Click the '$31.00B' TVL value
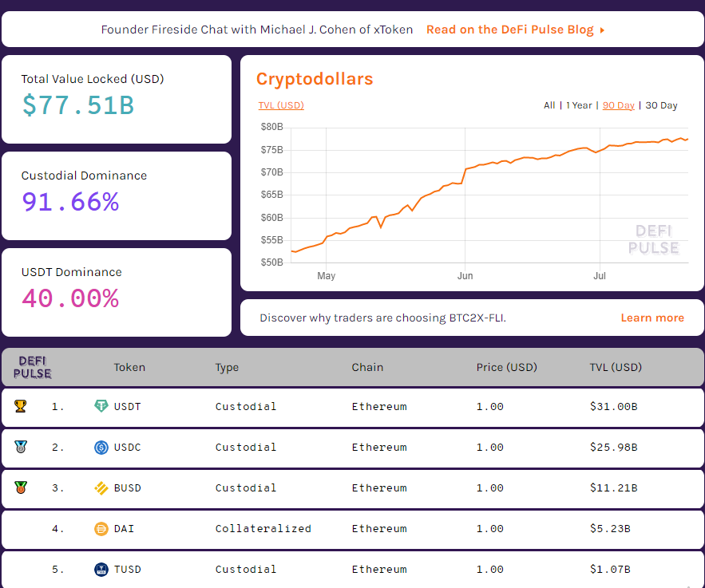Screen dimensions: 705x588 point(614,407)
